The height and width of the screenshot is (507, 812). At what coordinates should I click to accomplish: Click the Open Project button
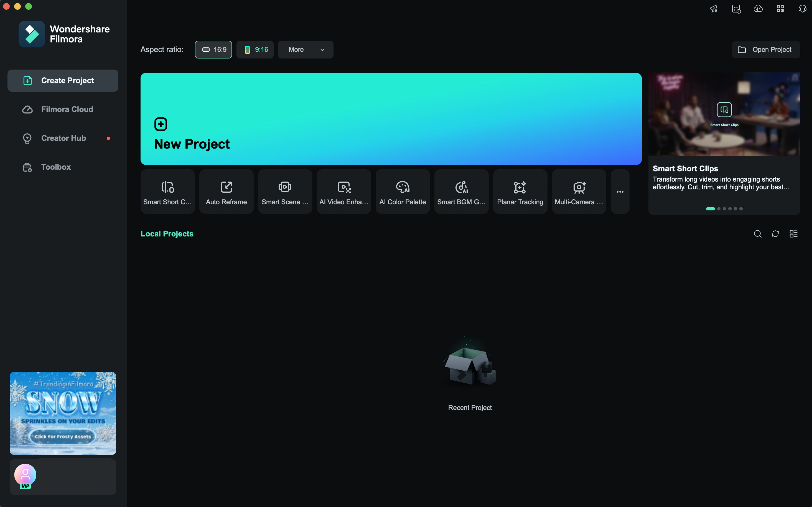point(765,50)
